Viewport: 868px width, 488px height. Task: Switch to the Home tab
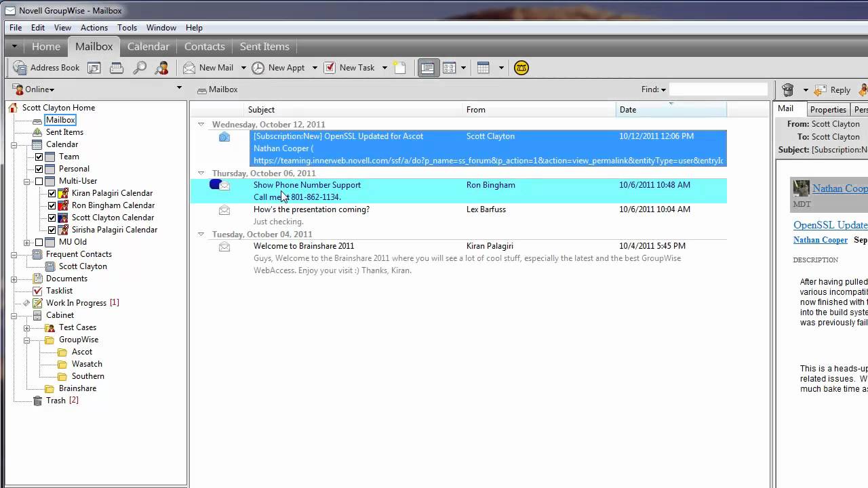[x=46, y=47]
